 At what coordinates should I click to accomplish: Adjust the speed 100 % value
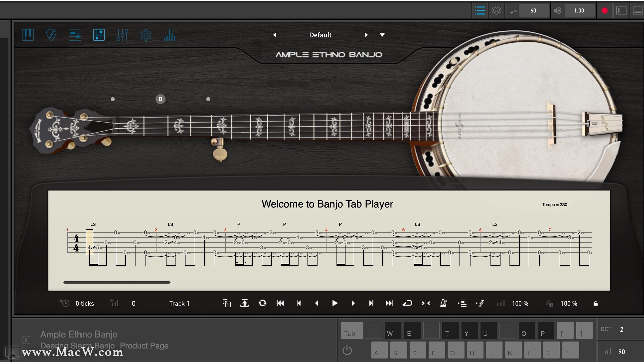[x=569, y=303]
